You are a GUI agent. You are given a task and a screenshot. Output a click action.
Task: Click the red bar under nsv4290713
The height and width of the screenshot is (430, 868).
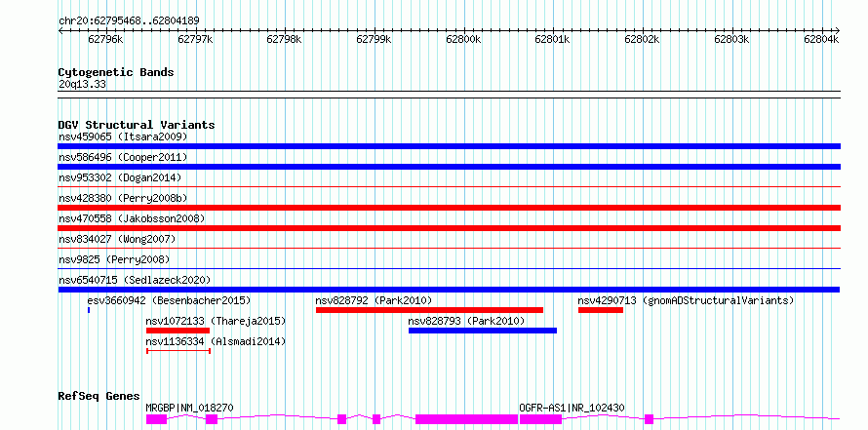pos(601,310)
